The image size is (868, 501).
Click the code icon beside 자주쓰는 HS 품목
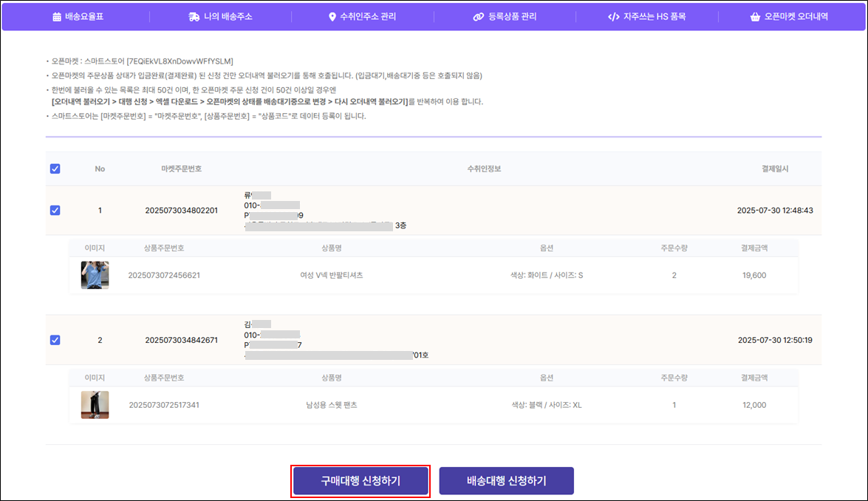(x=613, y=16)
